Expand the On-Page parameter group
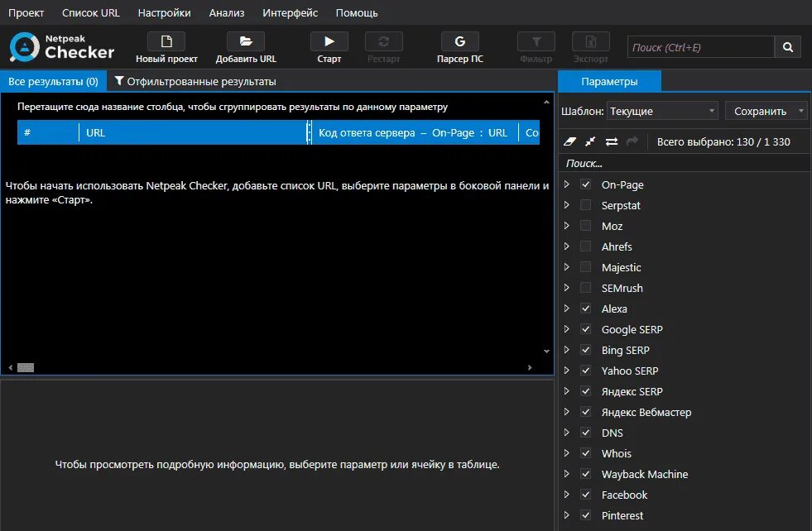The image size is (812, 531). pos(566,184)
